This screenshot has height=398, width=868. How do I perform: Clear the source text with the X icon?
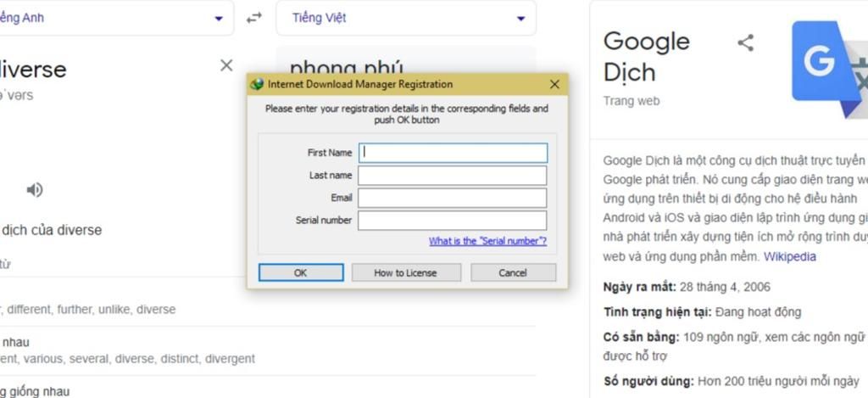point(226,65)
